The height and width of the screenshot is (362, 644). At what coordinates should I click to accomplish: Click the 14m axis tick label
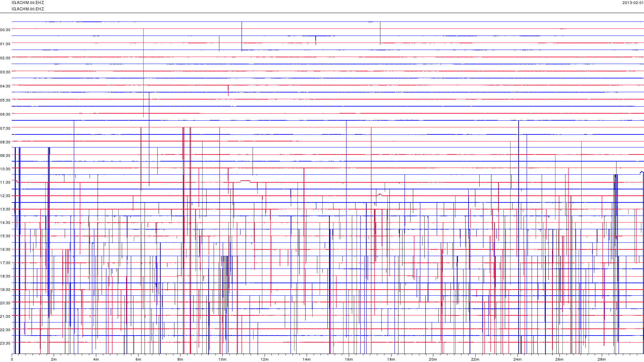[x=307, y=360]
